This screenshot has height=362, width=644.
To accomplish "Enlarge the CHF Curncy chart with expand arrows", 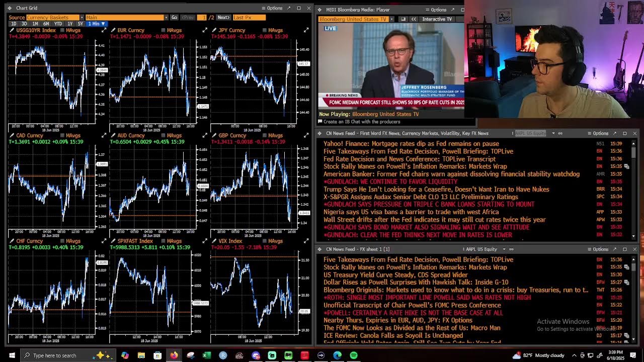I will tap(104, 241).
